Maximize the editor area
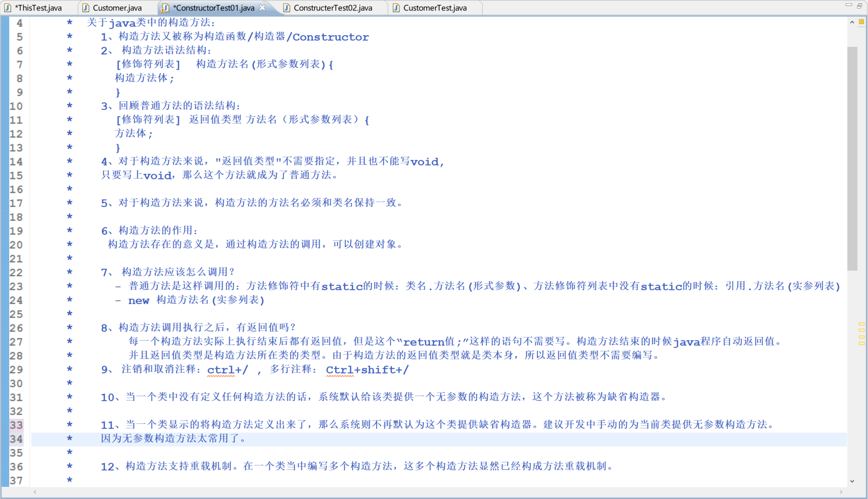 (860, 5)
